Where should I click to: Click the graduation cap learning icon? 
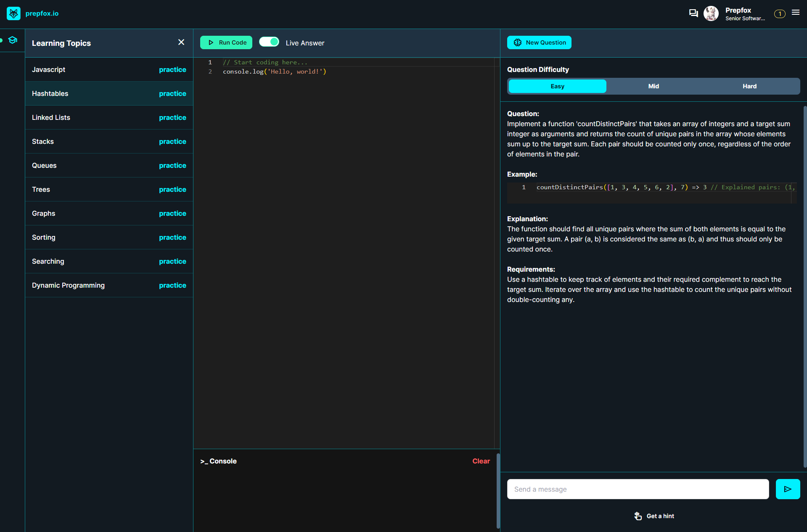13,40
